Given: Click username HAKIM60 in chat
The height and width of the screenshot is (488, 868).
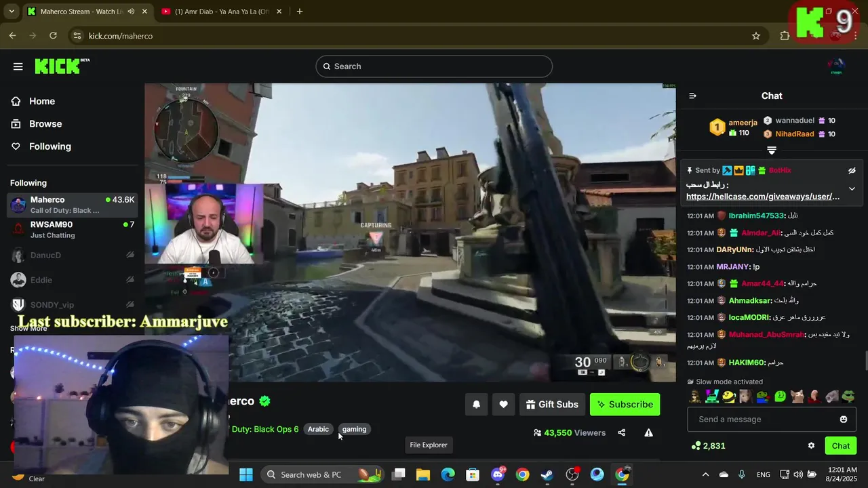Looking at the screenshot, I should 747,363.
